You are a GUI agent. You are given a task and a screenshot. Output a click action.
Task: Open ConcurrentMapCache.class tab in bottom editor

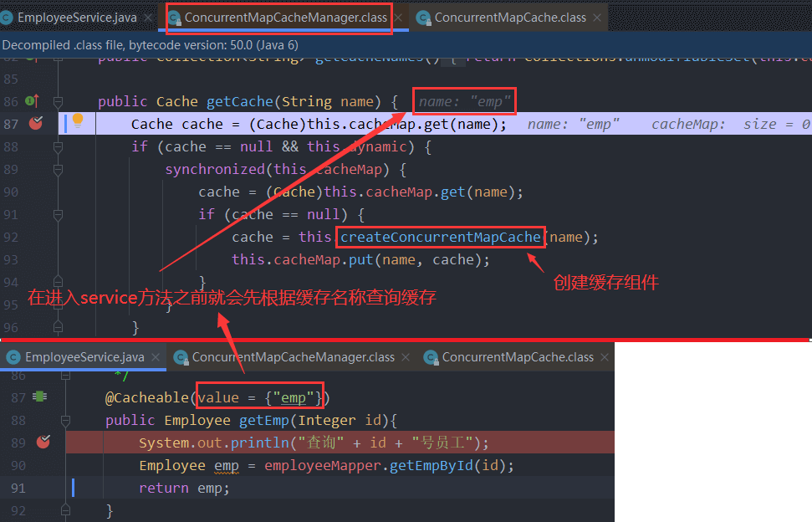(x=518, y=357)
